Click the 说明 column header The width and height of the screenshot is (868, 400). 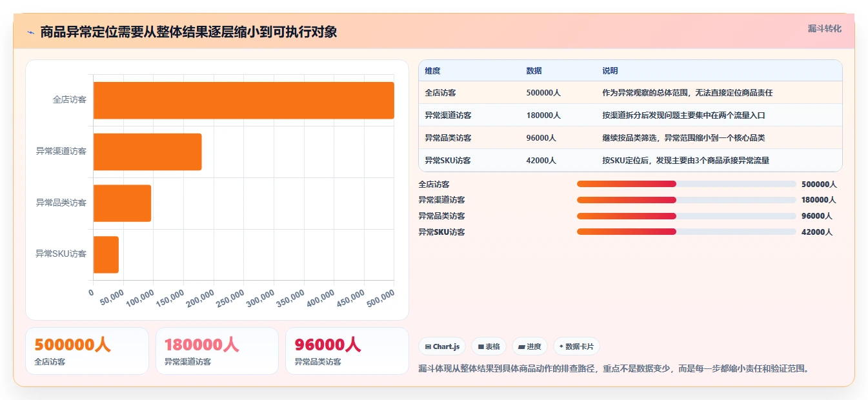tap(610, 71)
